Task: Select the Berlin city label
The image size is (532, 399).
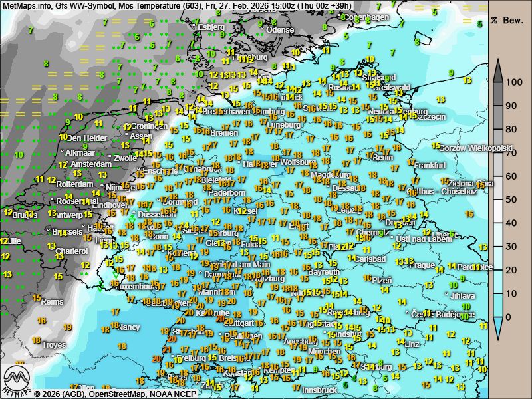Action: click(x=383, y=158)
